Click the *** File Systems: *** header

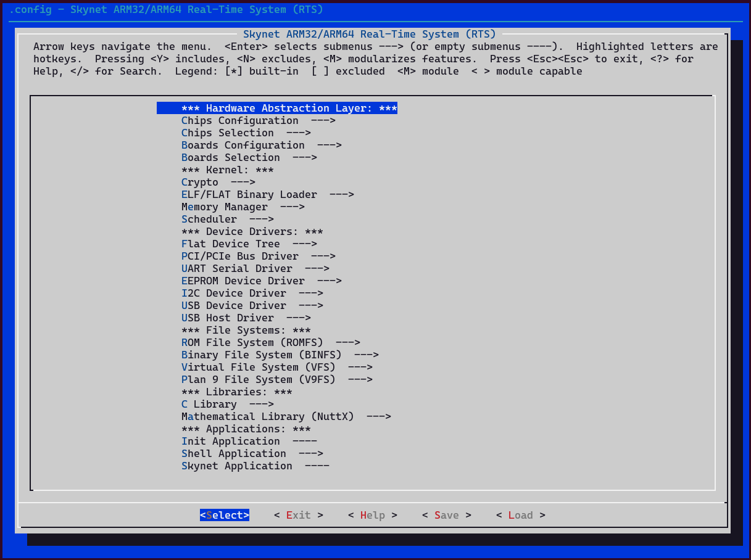coord(246,330)
